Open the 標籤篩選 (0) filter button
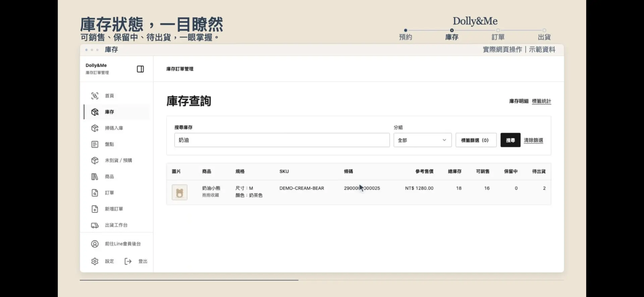This screenshot has height=297, width=644. [476, 140]
